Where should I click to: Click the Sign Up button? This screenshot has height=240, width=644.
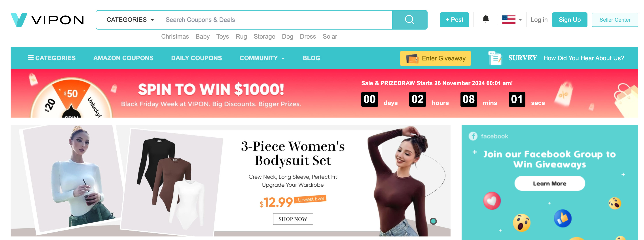pyautogui.click(x=570, y=20)
